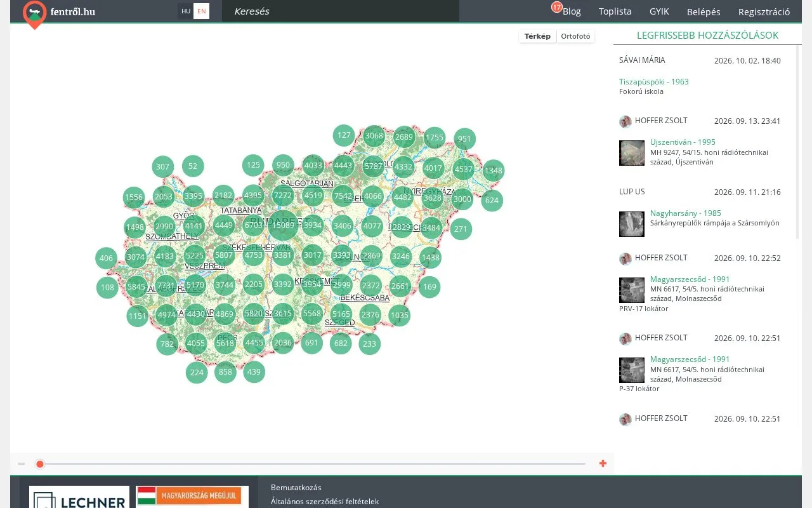Click the map zoom slider handle
The height and width of the screenshot is (508, 812).
(x=40, y=464)
